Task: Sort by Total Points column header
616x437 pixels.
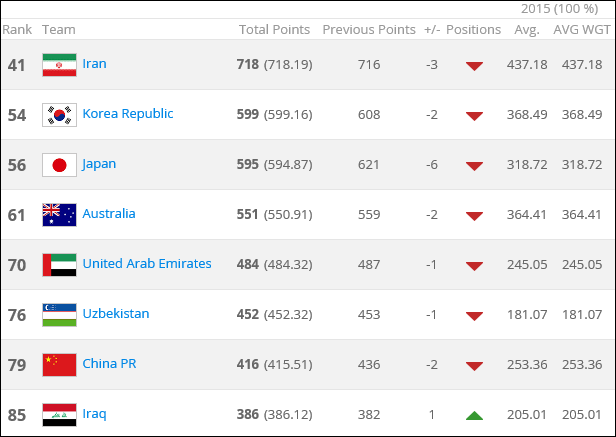Action: (274, 29)
